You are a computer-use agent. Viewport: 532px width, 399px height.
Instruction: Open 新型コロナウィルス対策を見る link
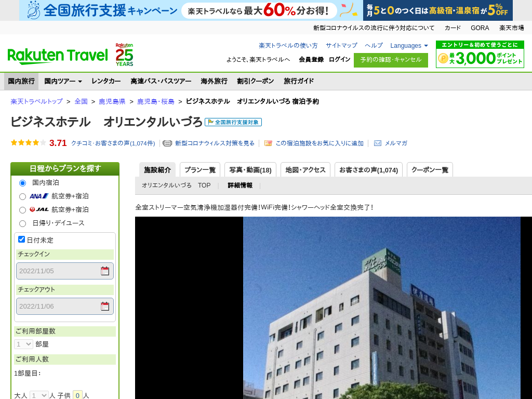coord(215,143)
